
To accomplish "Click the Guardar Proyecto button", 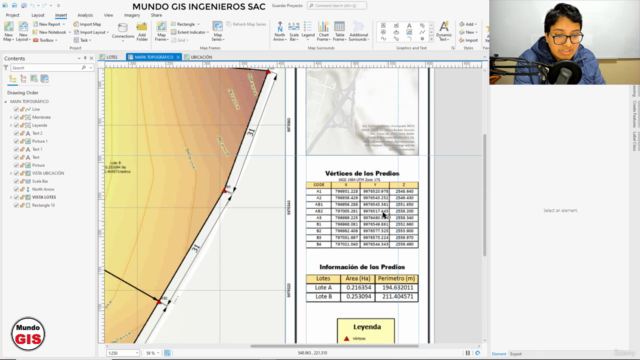I will pos(288,6).
